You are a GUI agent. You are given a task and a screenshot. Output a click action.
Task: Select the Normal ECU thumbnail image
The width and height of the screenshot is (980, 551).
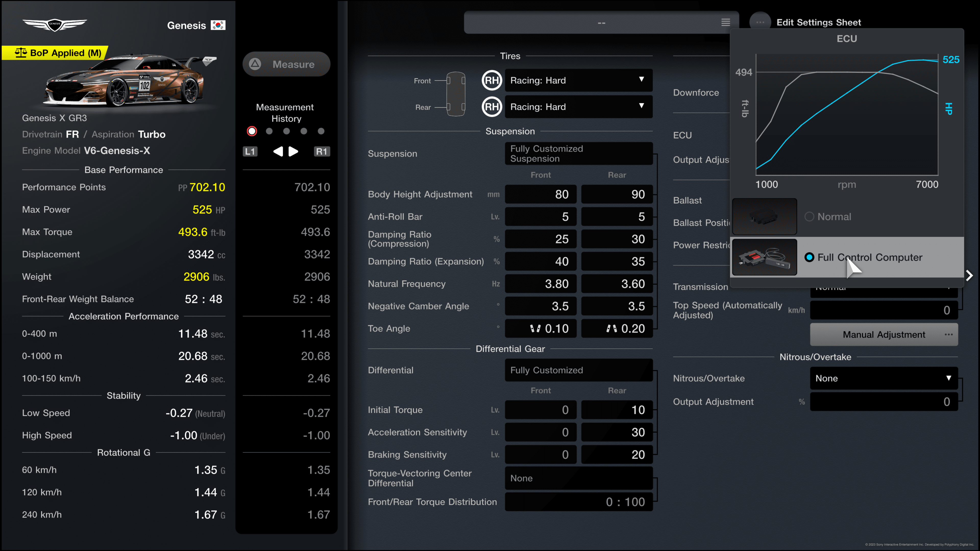coord(764,216)
